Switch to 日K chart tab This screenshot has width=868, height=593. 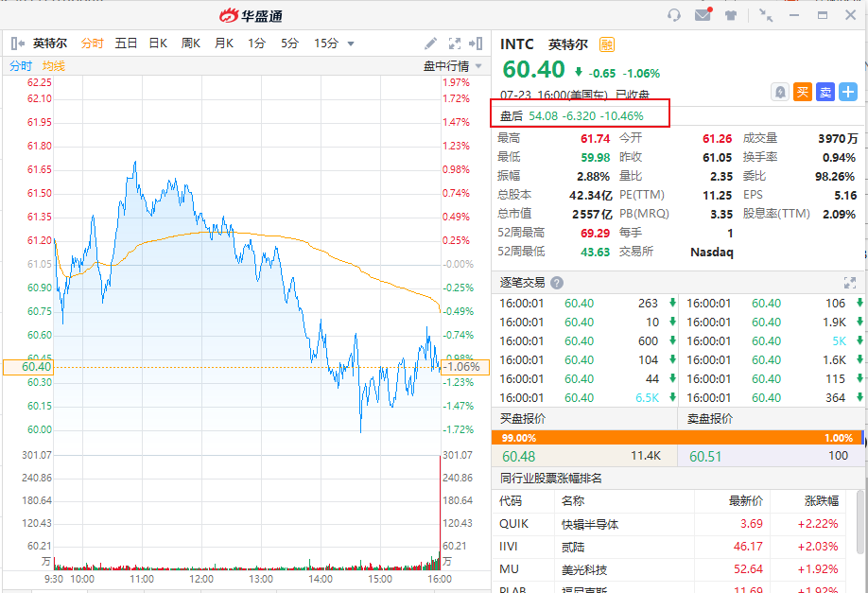click(158, 44)
